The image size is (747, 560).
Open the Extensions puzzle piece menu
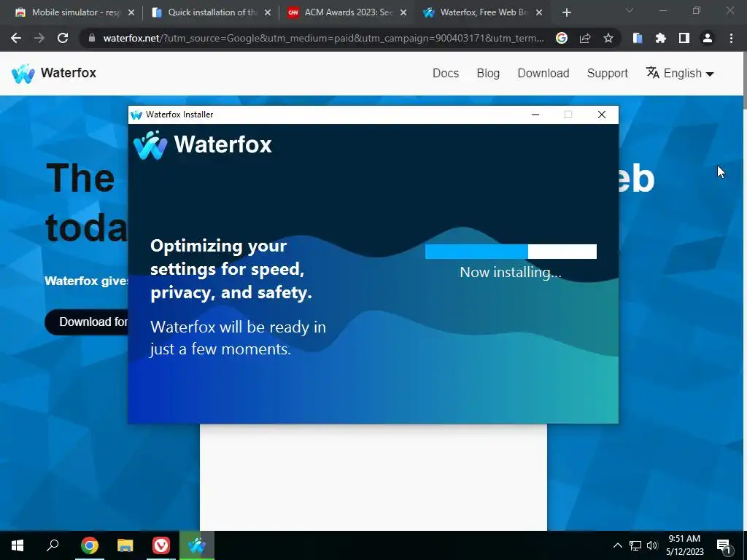coord(661,38)
